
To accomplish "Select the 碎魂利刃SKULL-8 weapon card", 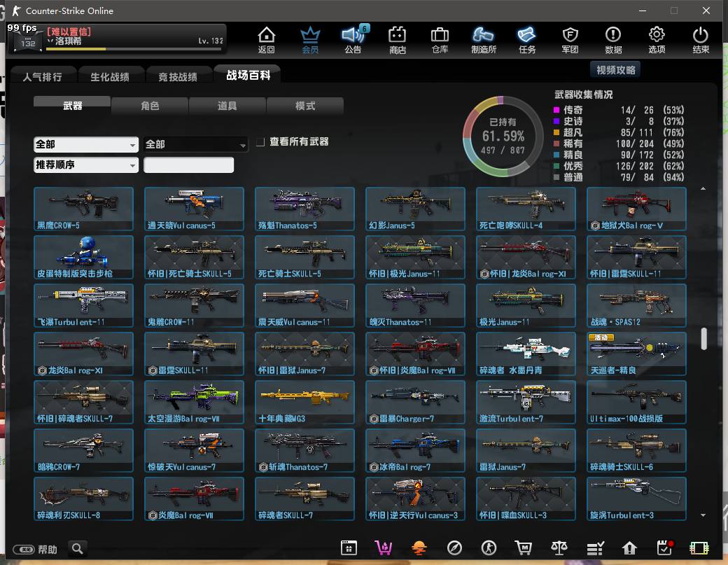I will click(83, 498).
